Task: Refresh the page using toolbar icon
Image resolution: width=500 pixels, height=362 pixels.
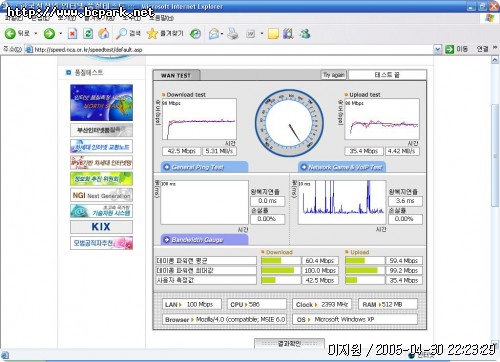Action: coord(88,33)
